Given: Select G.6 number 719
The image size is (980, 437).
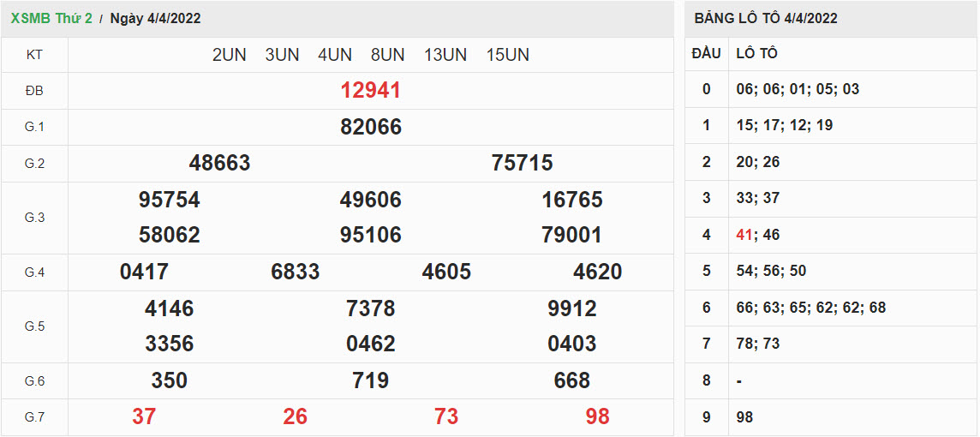Looking at the screenshot, I should (370, 381).
